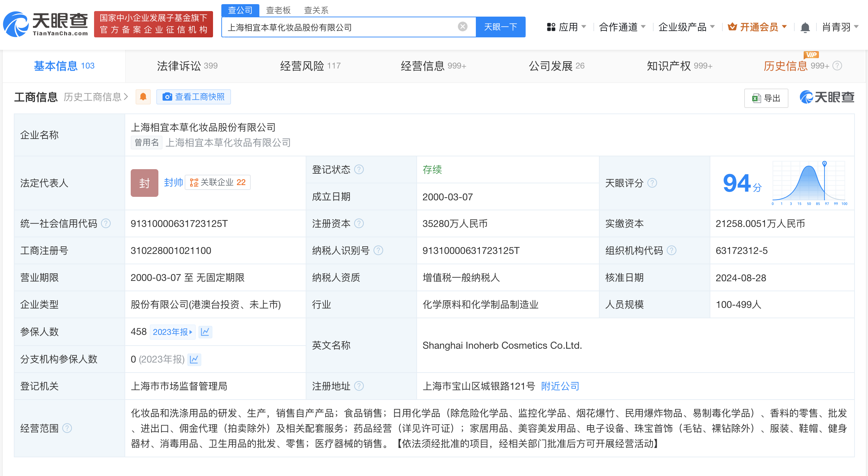Screen dimensions: 868x476
Task: Click the help icon next to 纳税人识别号
Action: [378, 250]
